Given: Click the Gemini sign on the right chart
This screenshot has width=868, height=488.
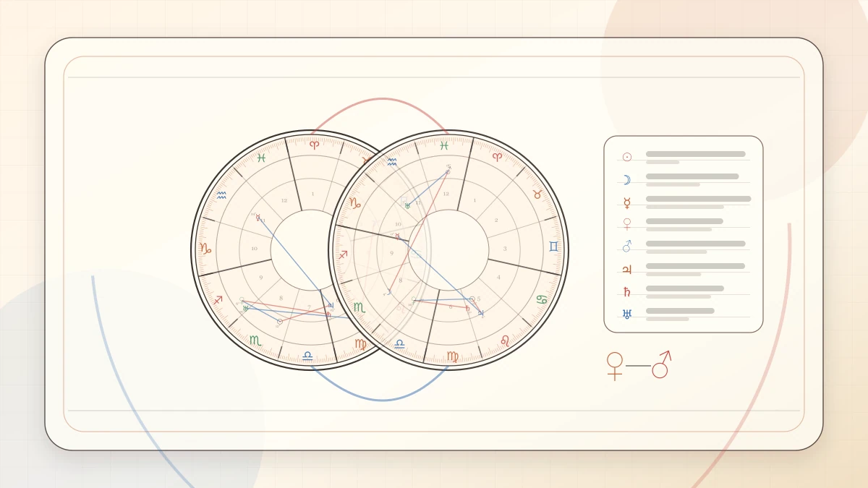Looking at the screenshot, I should 553,247.
